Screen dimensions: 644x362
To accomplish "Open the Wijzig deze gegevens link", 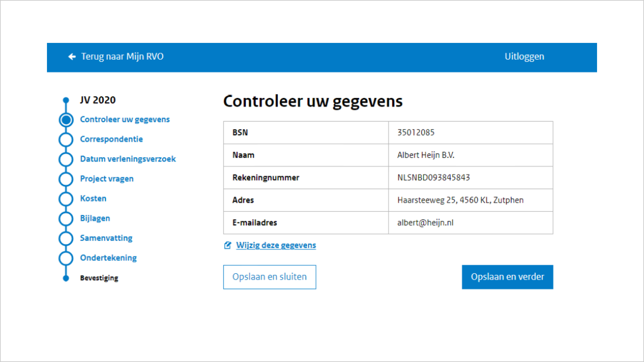I will (x=276, y=245).
